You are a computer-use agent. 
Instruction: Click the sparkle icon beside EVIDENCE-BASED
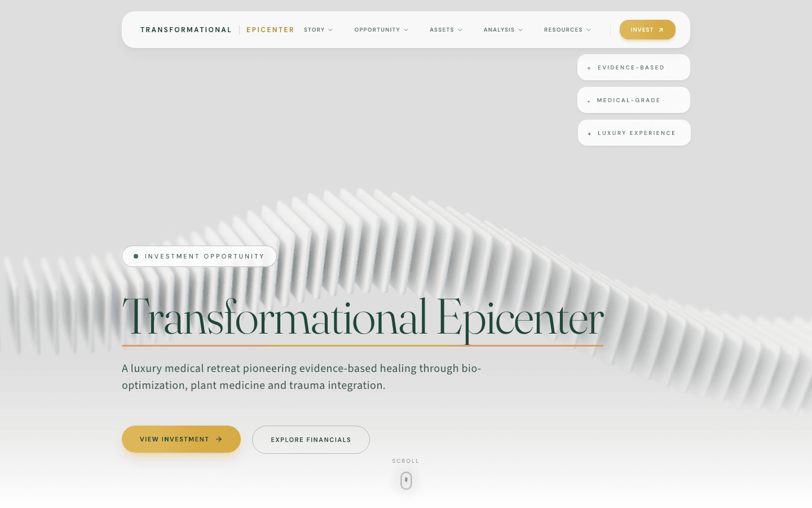click(x=589, y=67)
